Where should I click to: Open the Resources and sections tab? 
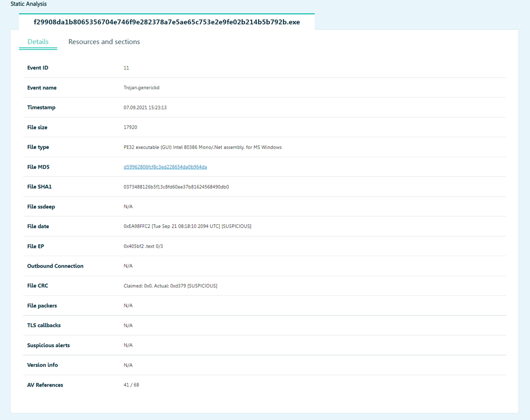click(x=104, y=42)
